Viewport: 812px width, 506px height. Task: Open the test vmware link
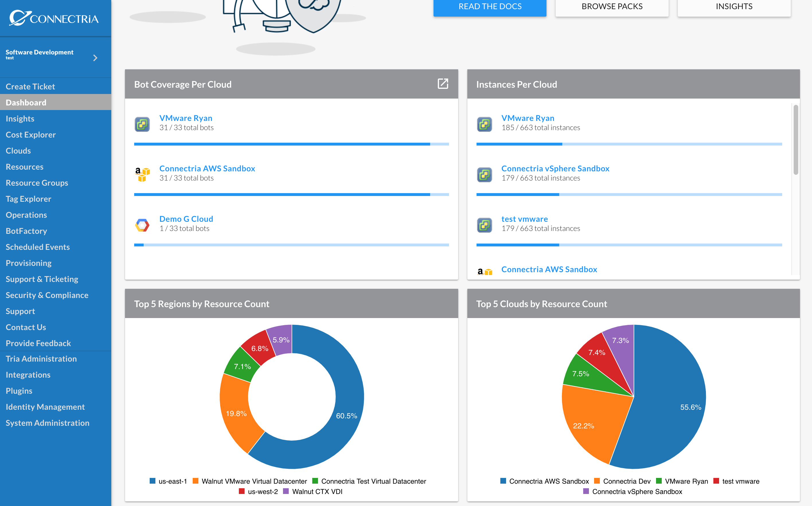click(x=524, y=219)
